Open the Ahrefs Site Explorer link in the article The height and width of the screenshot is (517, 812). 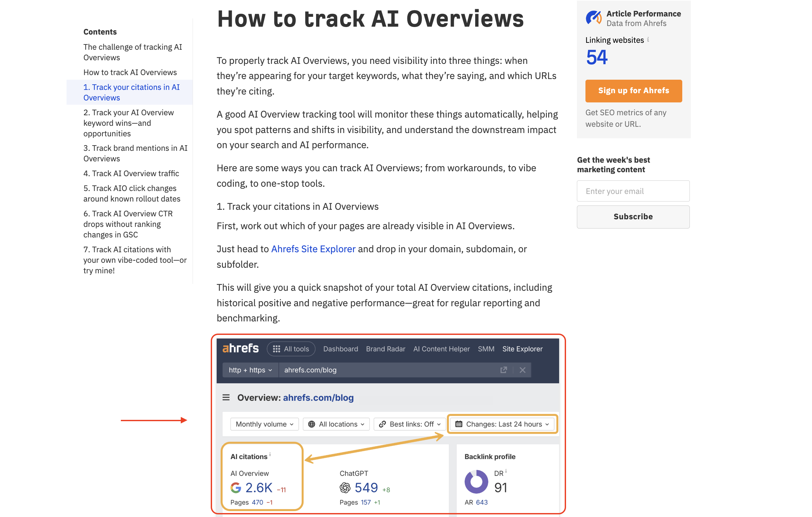(x=313, y=249)
